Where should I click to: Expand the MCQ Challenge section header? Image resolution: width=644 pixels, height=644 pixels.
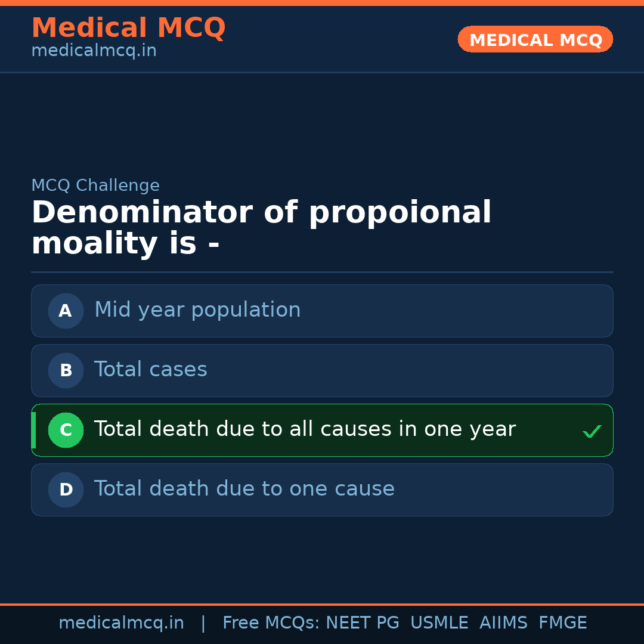pos(95,185)
